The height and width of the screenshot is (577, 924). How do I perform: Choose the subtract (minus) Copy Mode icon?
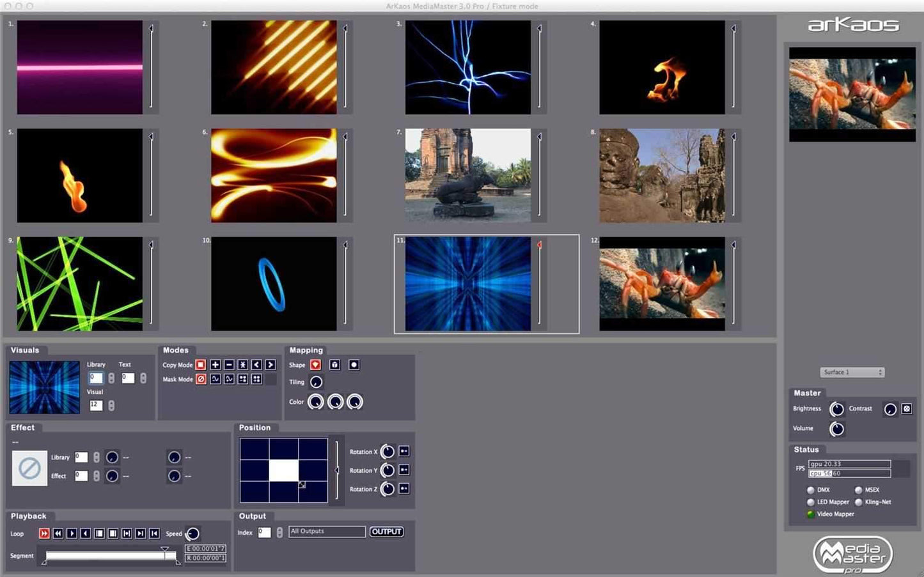[x=229, y=365]
